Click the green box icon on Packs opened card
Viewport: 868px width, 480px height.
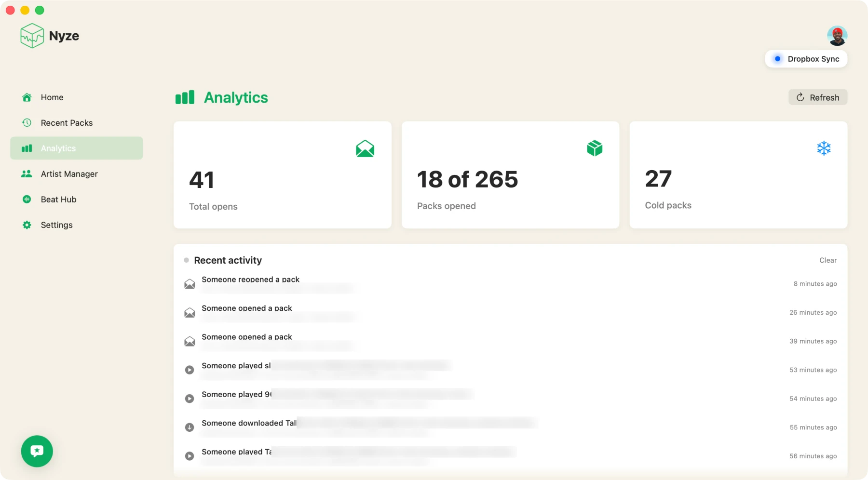[x=595, y=148]
